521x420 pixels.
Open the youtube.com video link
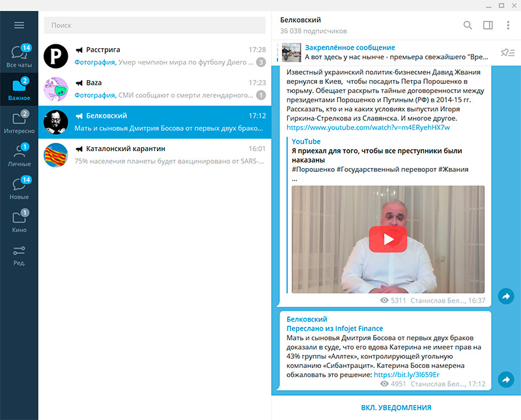tap(368, 128)
